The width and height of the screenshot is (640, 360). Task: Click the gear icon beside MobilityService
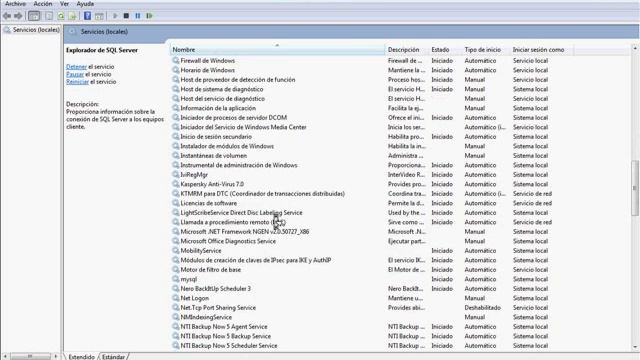[x=176, y=251]
